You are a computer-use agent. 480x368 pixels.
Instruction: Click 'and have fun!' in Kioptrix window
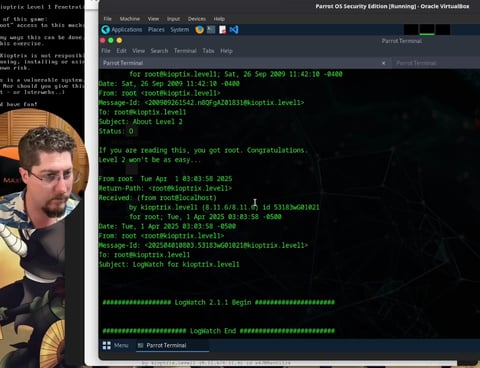(x=19, y=104)
